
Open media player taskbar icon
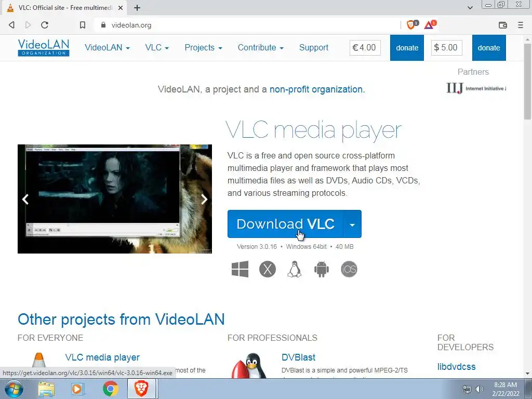coord(77,389)
